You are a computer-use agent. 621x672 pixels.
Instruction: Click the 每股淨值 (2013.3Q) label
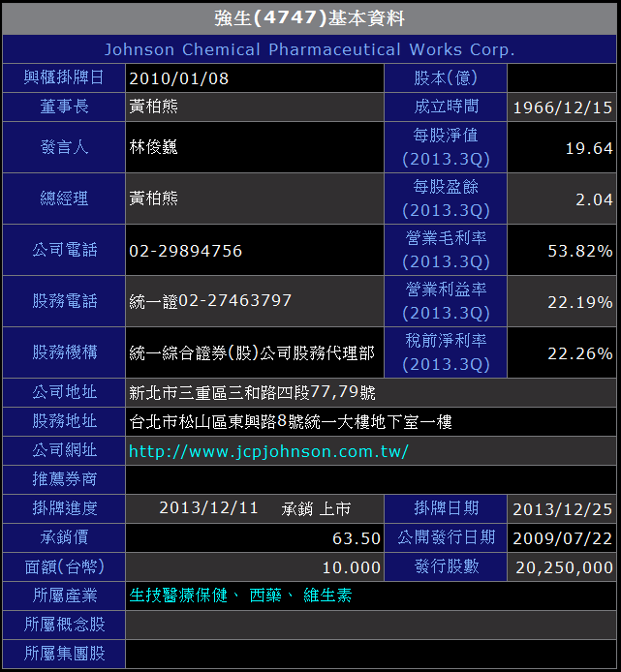click(446, 147)
